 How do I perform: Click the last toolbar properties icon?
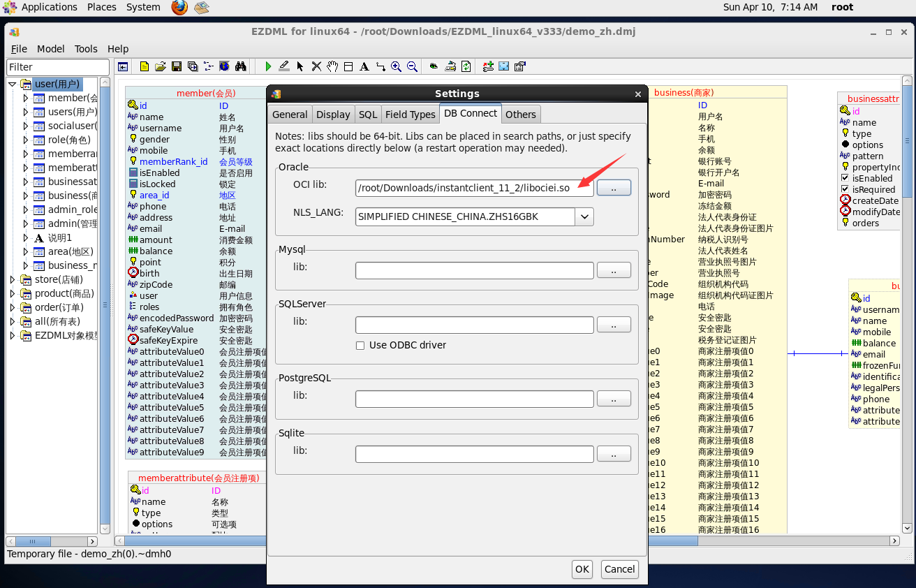pyautogui.click(x=520, y=66)
